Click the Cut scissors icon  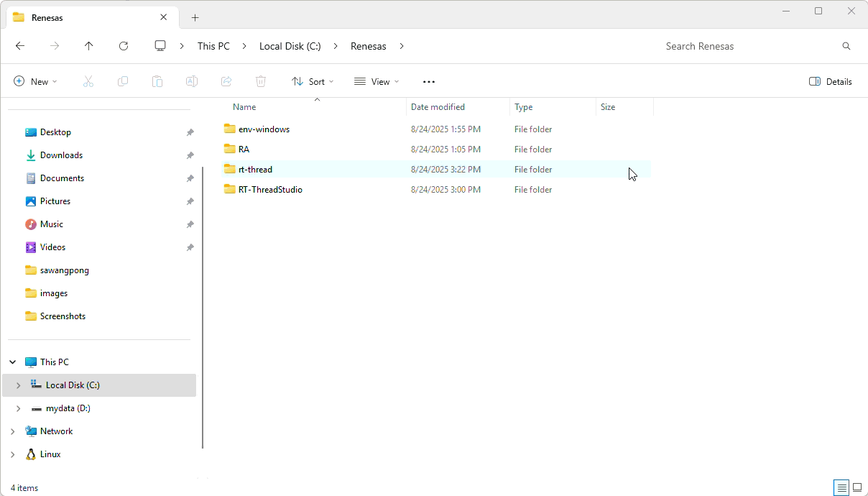click(88, 82)
